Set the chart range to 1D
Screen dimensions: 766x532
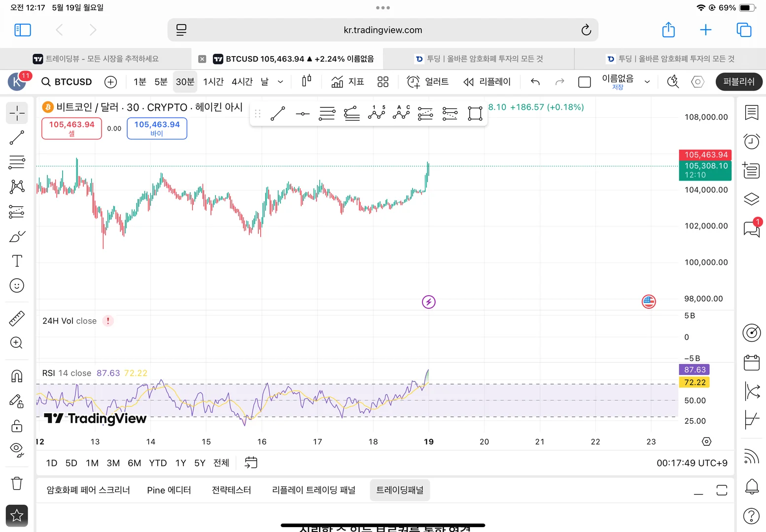pyautogui.click(x=52, y=463)
